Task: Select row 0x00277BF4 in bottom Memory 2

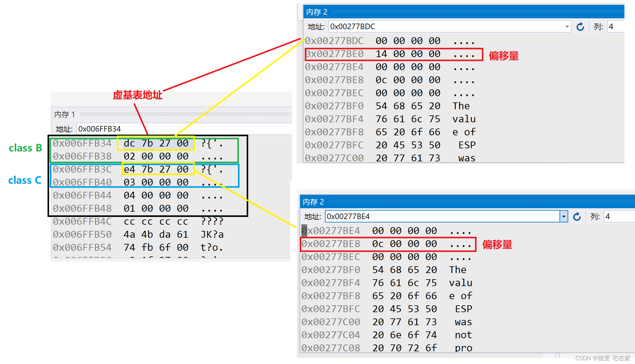Action: click(x=386, y=283)
